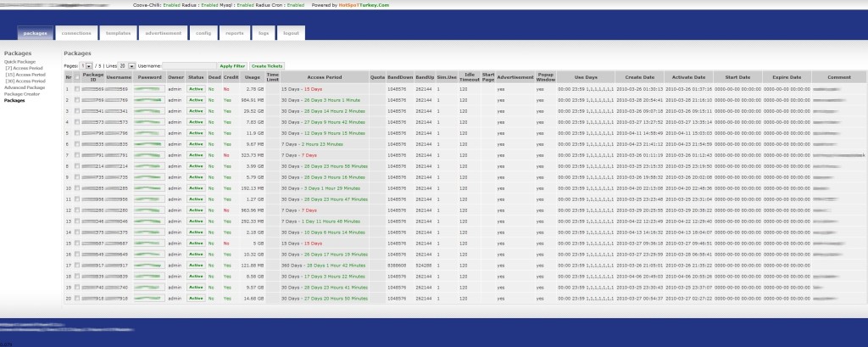Check the checkbox for row 15
Image resolution: width=868 pixels, height=347 pixels.
(77, 243)
